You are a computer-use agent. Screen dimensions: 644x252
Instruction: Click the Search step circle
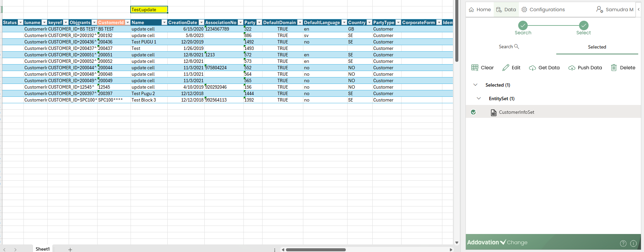tap(523, 25)
